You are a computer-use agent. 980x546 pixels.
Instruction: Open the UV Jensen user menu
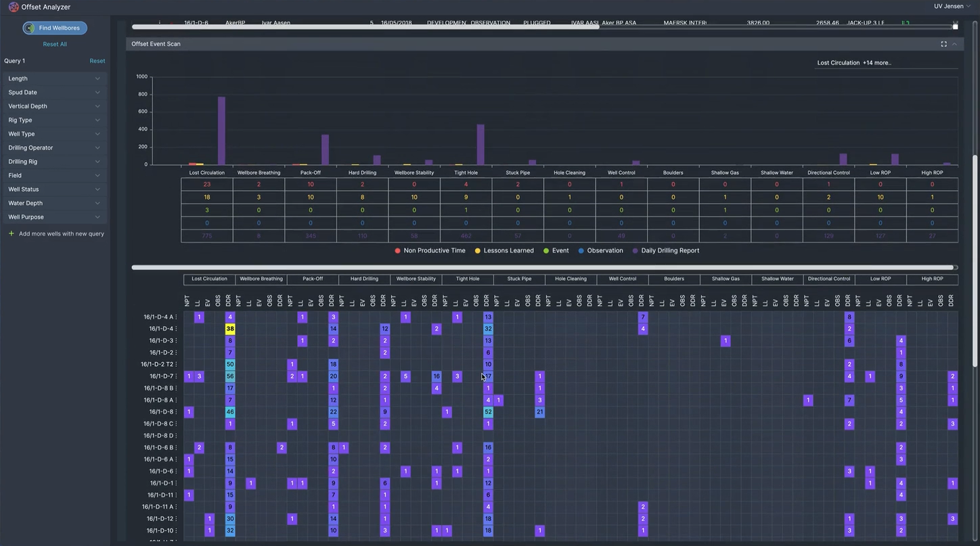coord(953,7)
